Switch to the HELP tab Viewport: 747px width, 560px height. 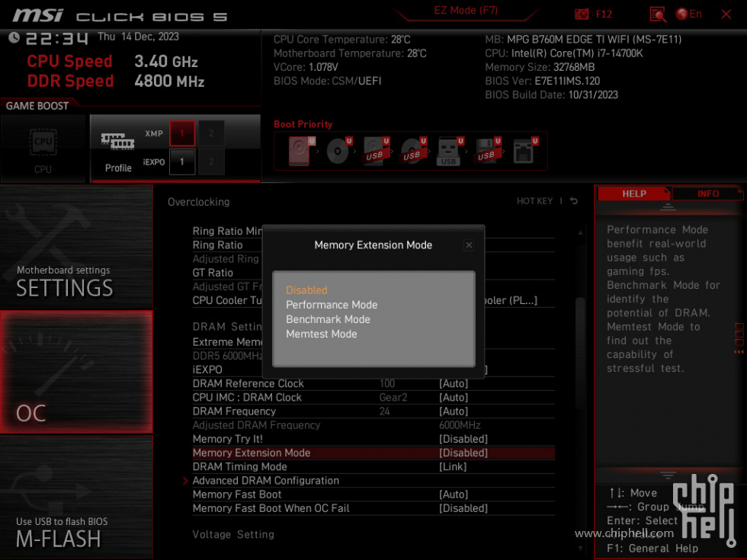pos(633,194)
